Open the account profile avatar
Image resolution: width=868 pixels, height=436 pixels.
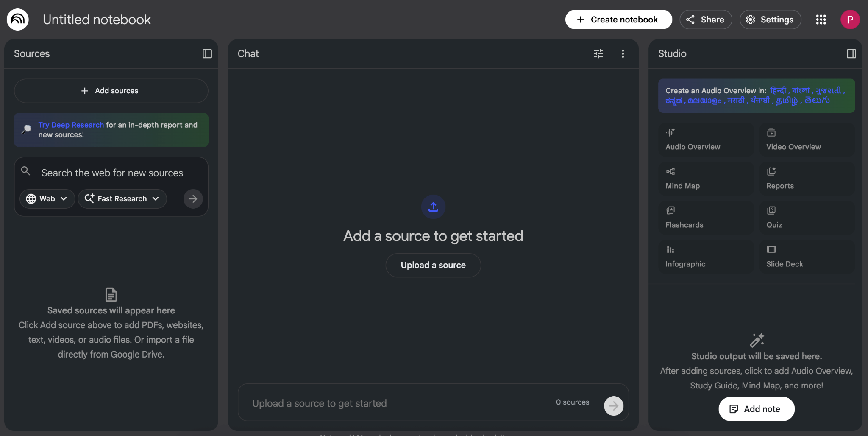(850, 20)
